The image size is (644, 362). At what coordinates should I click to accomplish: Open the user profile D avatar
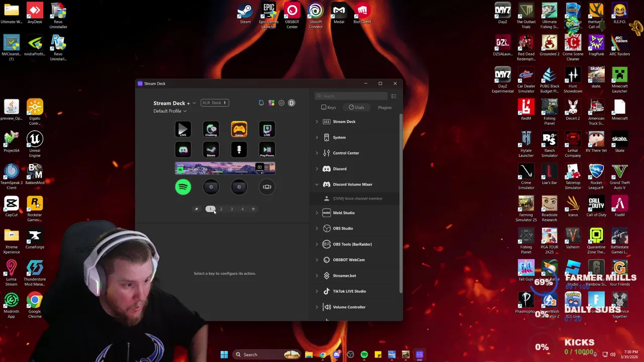click(x=291, y=103)
